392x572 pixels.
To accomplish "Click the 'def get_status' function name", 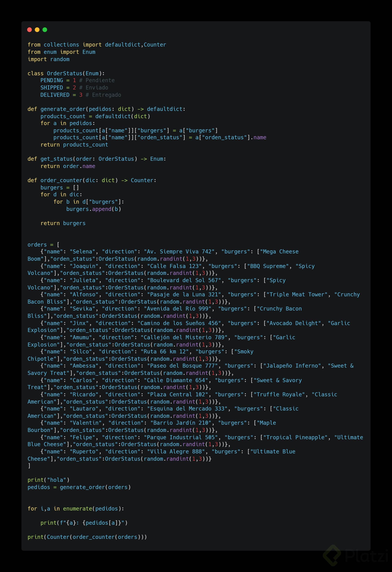I will [57, 159].
